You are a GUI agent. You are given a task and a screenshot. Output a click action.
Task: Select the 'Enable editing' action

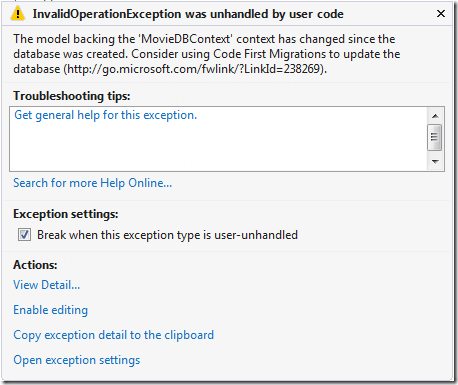click(50, 310)
